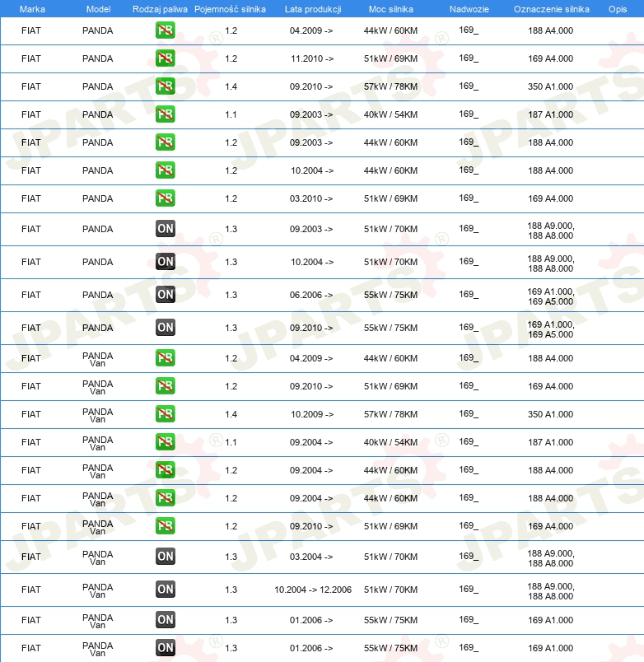Click the Marka column header
The width and height of the screenshot is (644, 662).
click(32, 9)
